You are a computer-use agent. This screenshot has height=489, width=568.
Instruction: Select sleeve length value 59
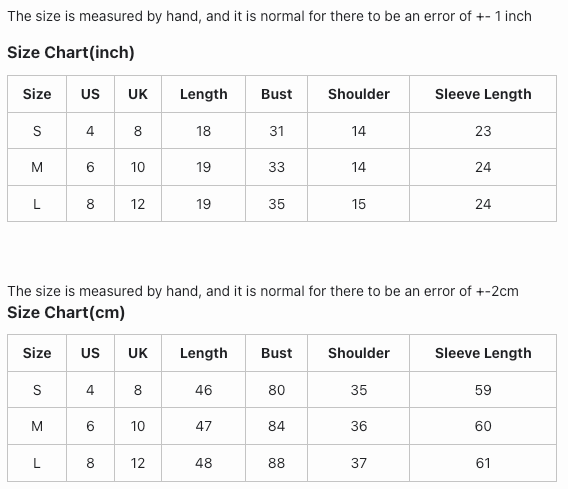pyautogui.click(x=483, y=390)
